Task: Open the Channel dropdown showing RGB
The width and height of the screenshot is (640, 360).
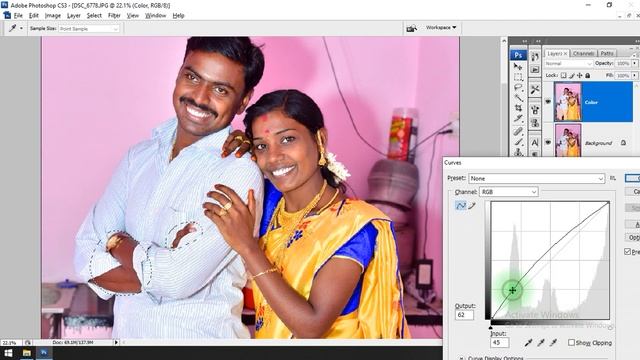Action: coord(508,192)
